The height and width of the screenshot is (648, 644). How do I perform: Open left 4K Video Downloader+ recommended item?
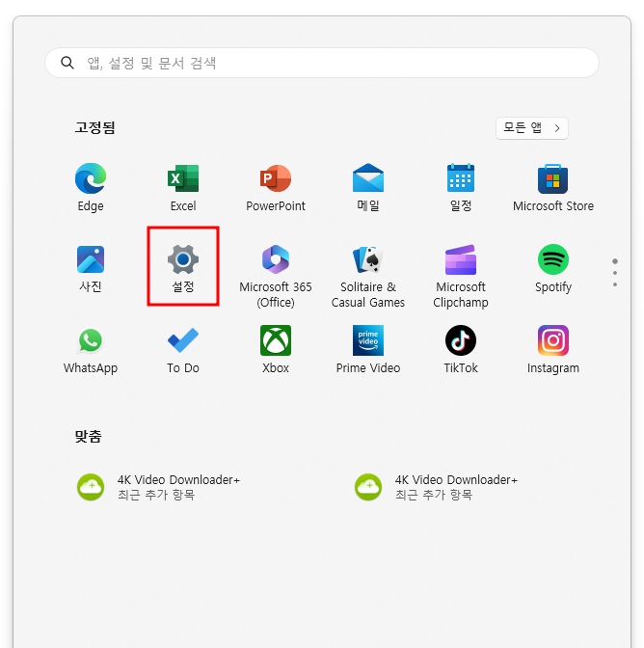(159, 487)
